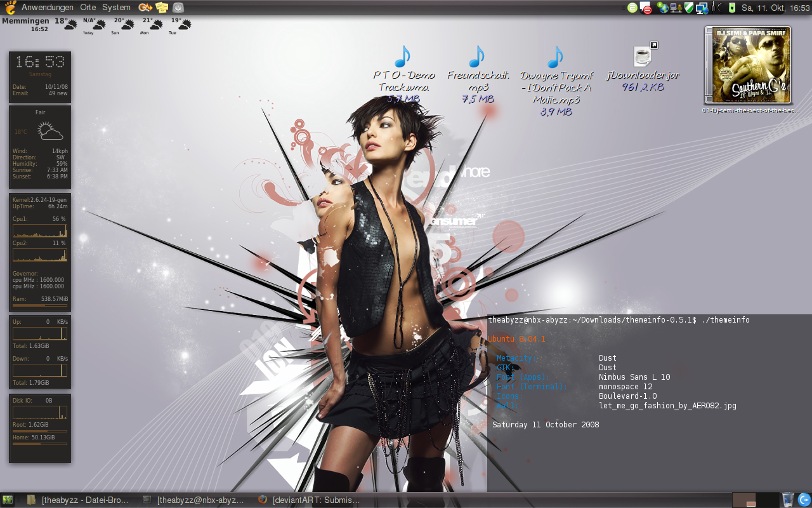Click the Tue forecast weather icon
This screenshot has height=508, width=812.
(184, 24)
